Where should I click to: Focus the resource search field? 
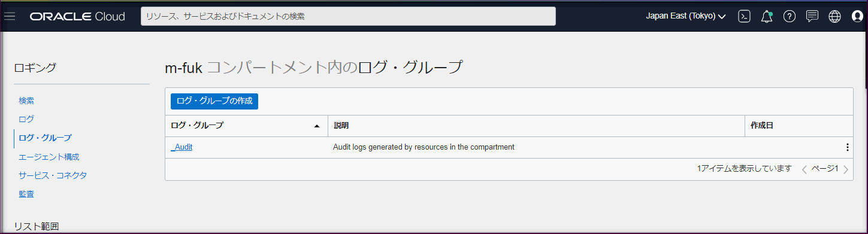pos(348,16)
